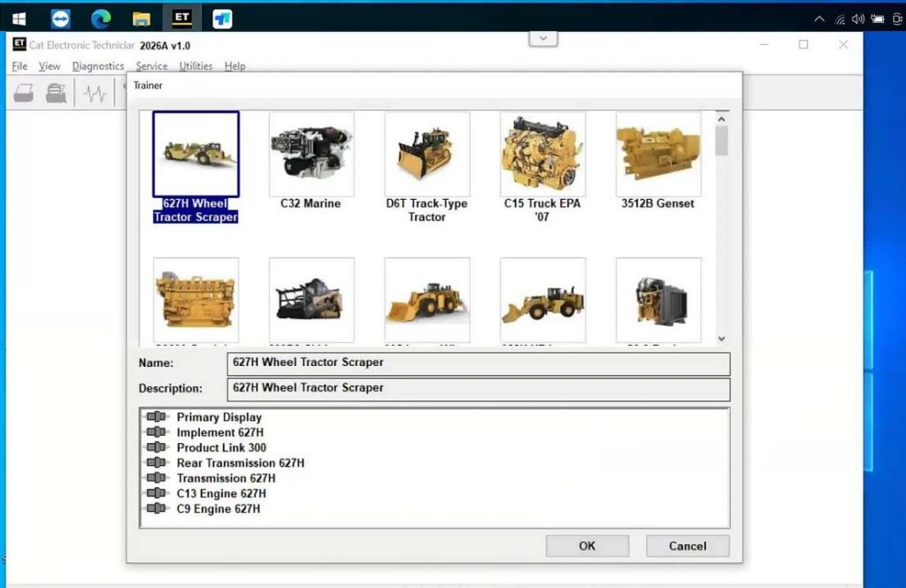Select Transmission 627H list entry
The height and width of the screenshot is (588, 906).
(x=226, y=478)
